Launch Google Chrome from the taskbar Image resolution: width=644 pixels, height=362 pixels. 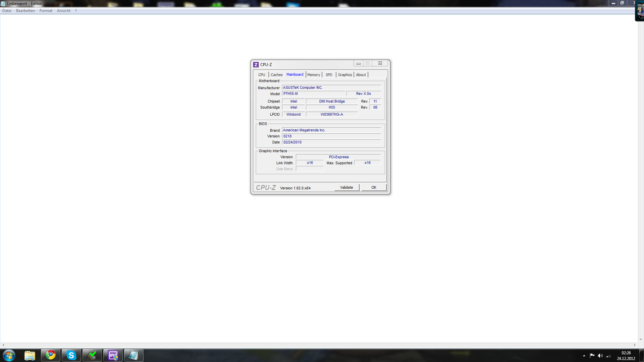pyautogui.click(x=51, y=355)
